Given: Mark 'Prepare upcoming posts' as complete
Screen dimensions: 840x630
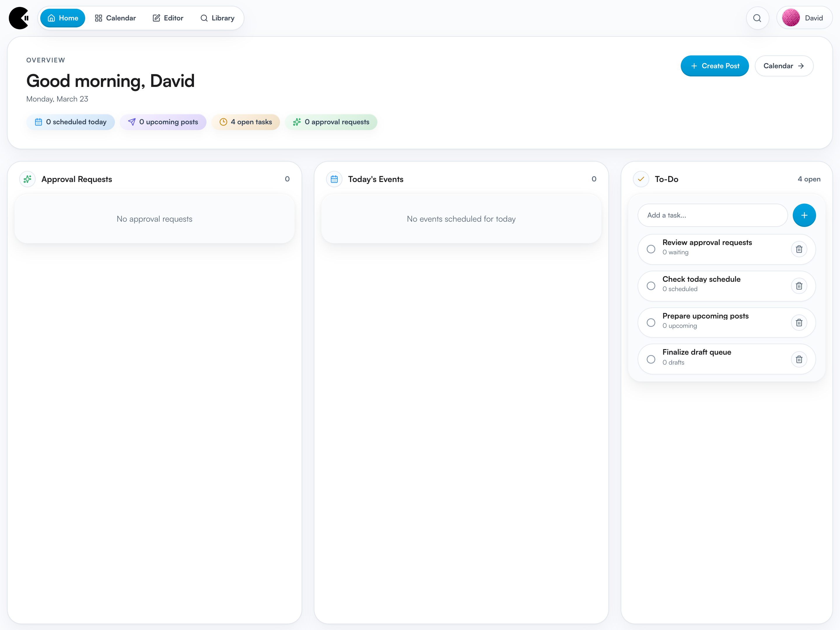Looking at the screenshot, I should tap(651, 322).
